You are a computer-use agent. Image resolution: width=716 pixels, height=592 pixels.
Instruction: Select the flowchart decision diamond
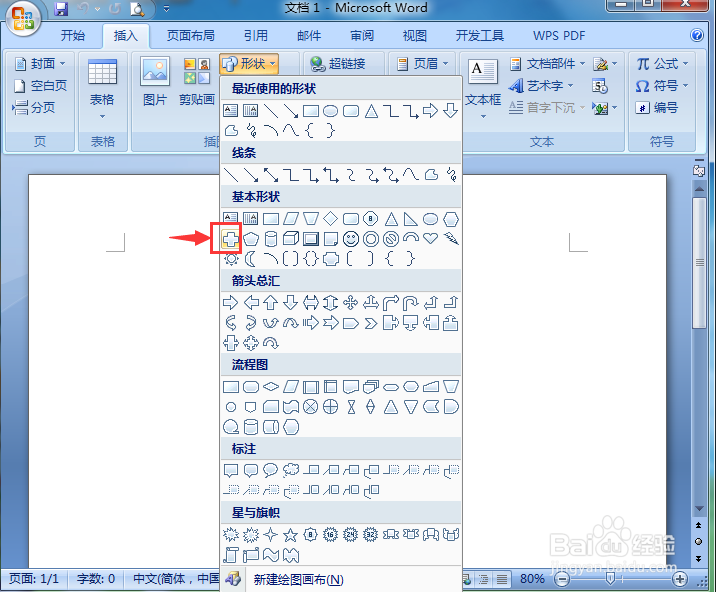(271, 387)
